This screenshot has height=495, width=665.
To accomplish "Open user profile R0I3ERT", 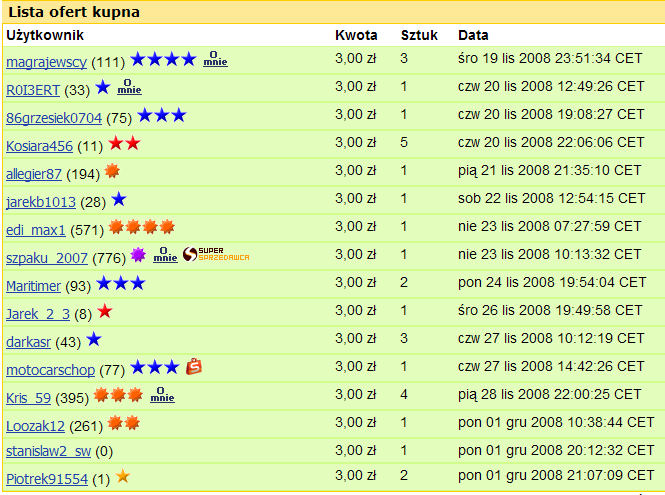I will click(x=33, y=90).
